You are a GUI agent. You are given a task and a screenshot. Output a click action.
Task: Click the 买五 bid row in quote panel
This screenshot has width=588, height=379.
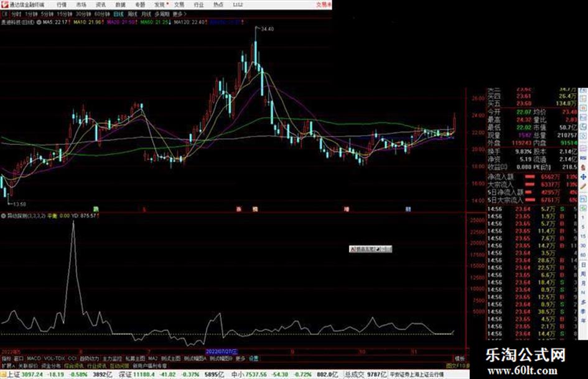533,103
